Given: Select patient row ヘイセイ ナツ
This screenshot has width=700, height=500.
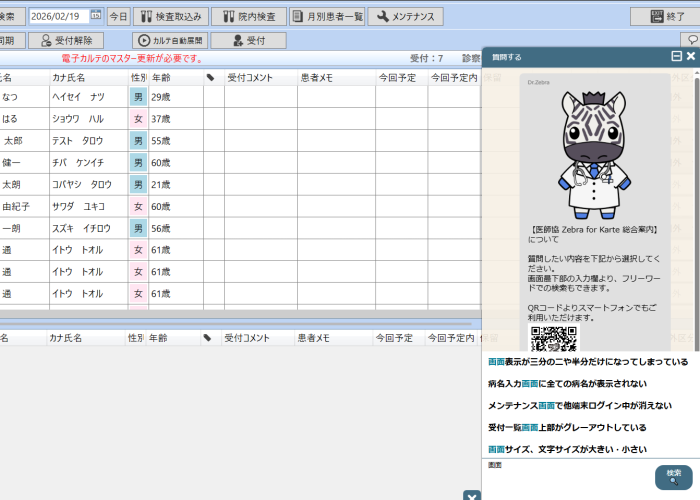Looking at the screenshot, I should 241,97.
